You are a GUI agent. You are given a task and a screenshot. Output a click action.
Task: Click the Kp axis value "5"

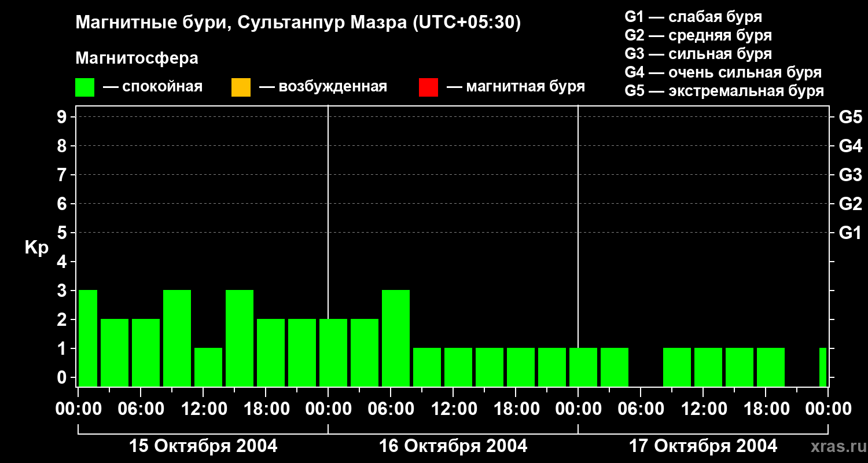(63, 233)
